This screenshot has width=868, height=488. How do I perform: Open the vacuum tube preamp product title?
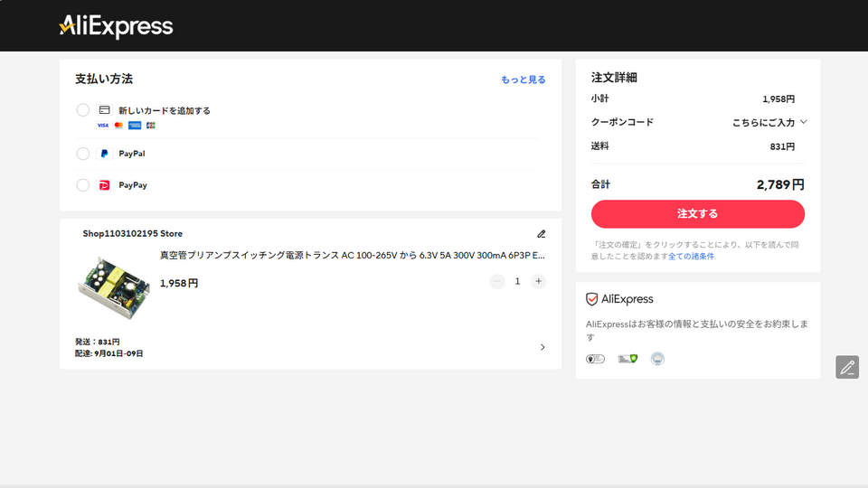[352, 256]
